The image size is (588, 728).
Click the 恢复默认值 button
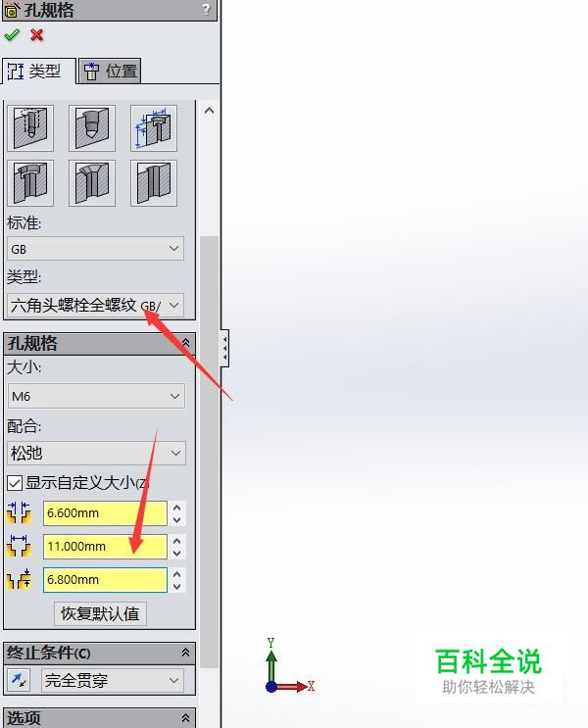pyautogui.click(x=100, y=613)
